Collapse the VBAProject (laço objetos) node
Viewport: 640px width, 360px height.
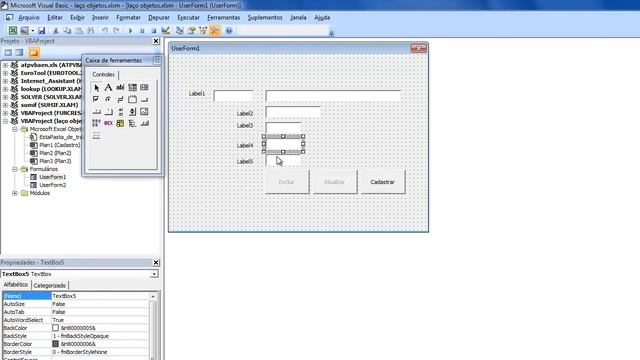5,121
